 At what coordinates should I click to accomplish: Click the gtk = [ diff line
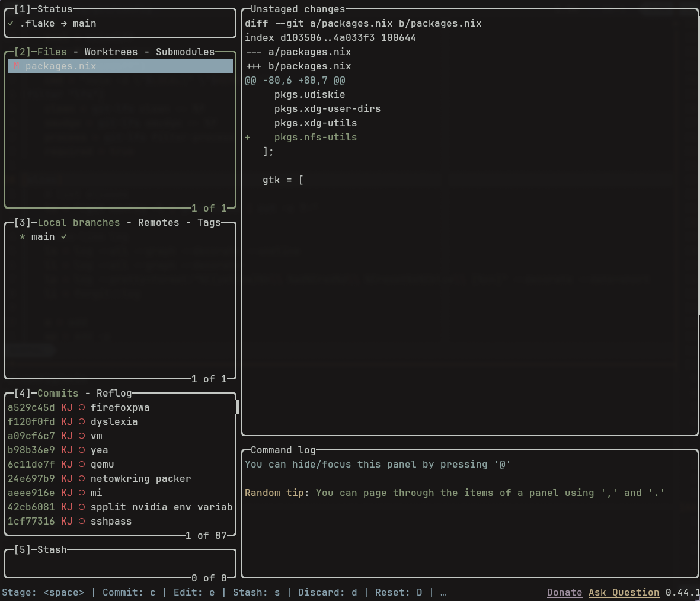[283, 180]
